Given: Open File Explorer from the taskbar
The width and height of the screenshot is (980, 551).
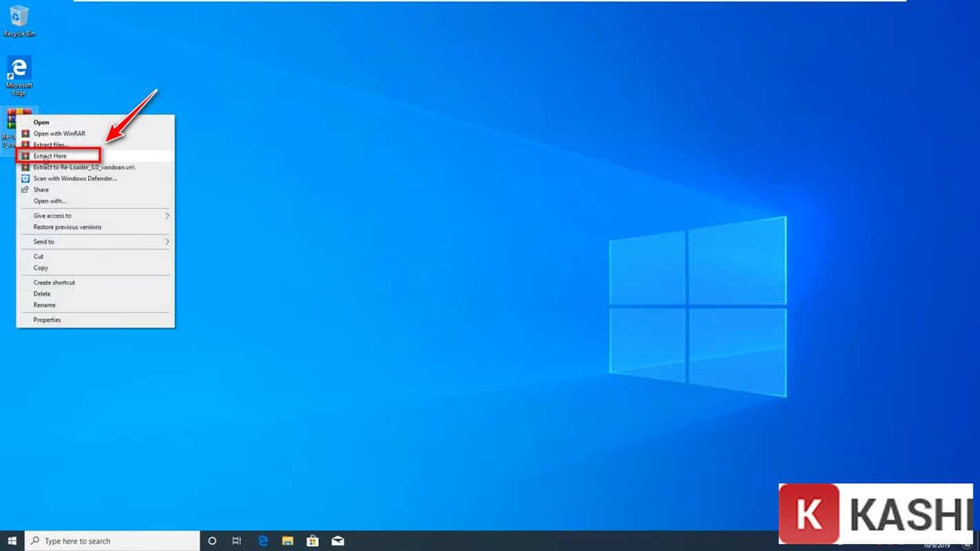Looking at the screenshot, I should coord(287,541).
